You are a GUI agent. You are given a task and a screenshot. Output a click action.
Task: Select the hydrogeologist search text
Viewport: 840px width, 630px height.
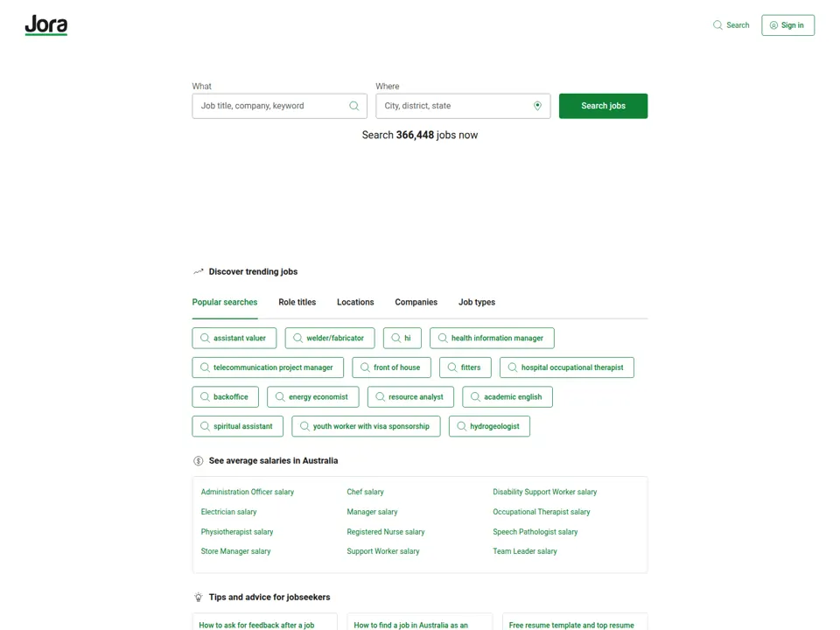pos(494,426)
